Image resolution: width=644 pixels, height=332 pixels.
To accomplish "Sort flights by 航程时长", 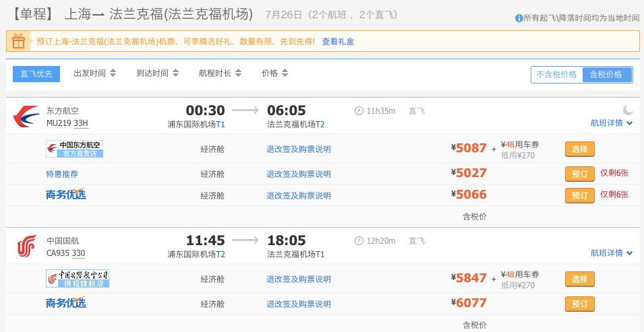I will coord(220,73).
